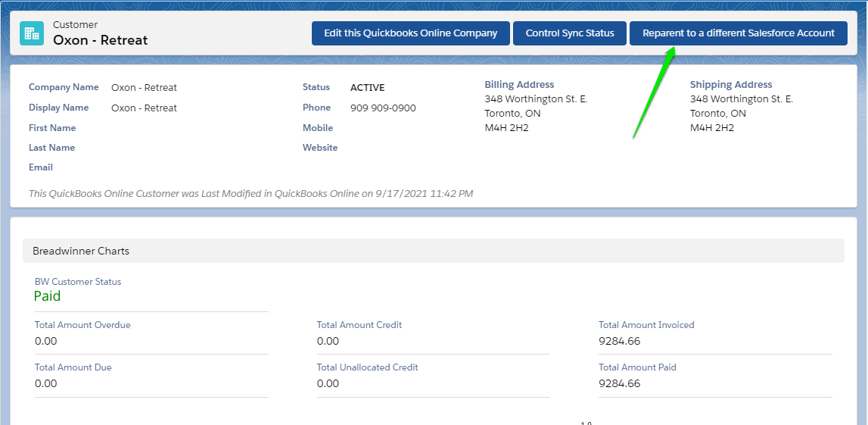868x425 pixels.
Task: Click the Email field label
Action: (41, 167)
